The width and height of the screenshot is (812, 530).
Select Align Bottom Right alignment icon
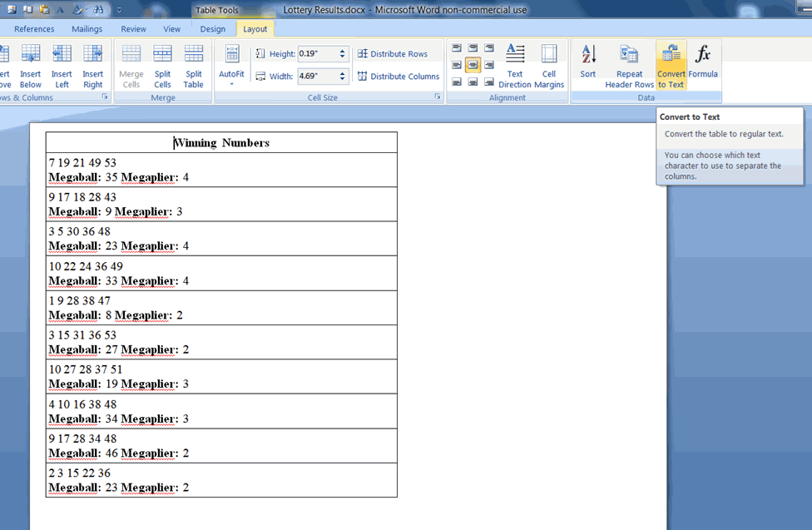tap(489, 82)
